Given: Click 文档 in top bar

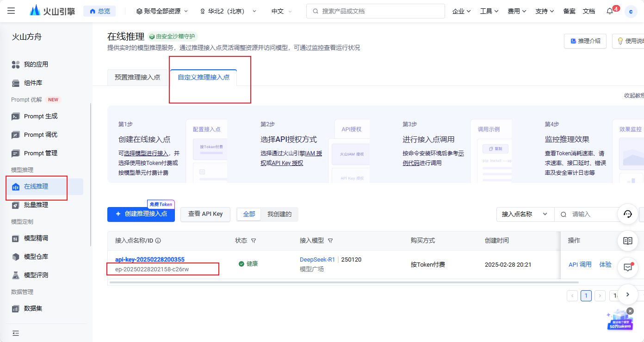Looking at the screenshot, I should (589, 11).
